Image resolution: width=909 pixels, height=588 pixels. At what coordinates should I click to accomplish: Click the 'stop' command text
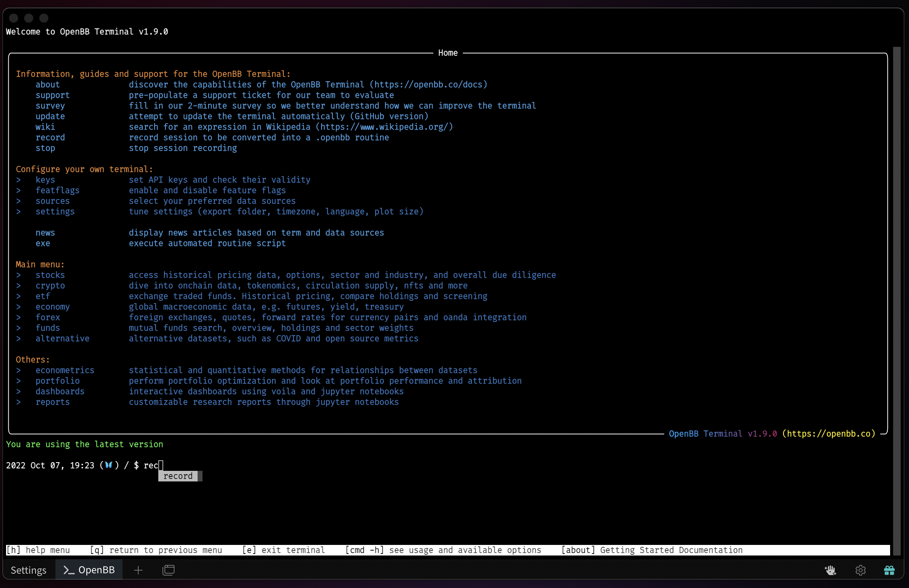(45, 148)
